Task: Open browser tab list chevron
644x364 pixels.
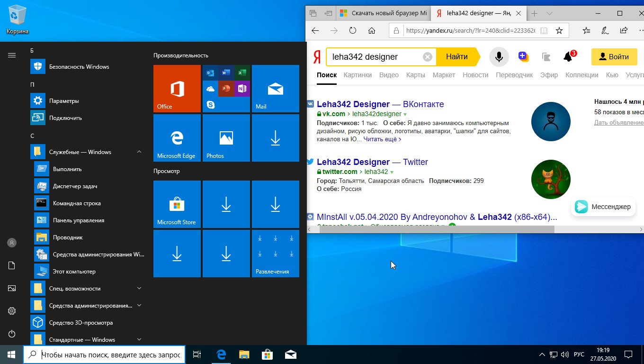Action: 549,13
